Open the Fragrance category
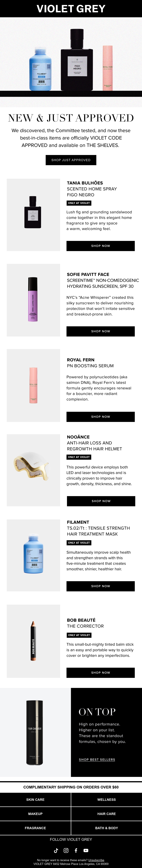The width and height of the screenshot is (142, 868). [35, 828]
